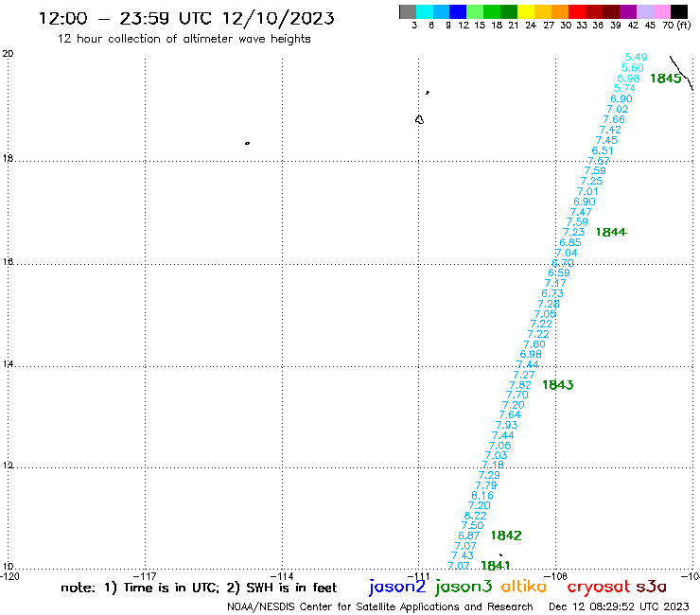Click the 7.50 wave height value
The height and width of the screenshot is (615, 700).
(x=472, y=526)
